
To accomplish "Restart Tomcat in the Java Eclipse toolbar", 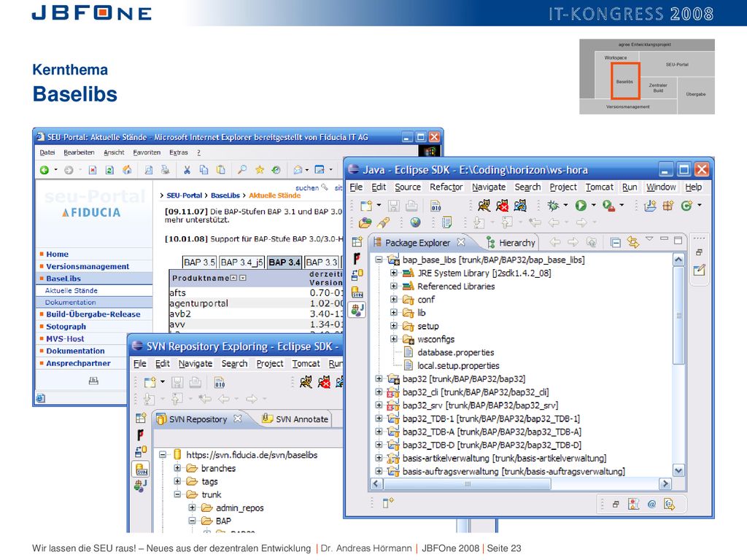I will point(520,206).
